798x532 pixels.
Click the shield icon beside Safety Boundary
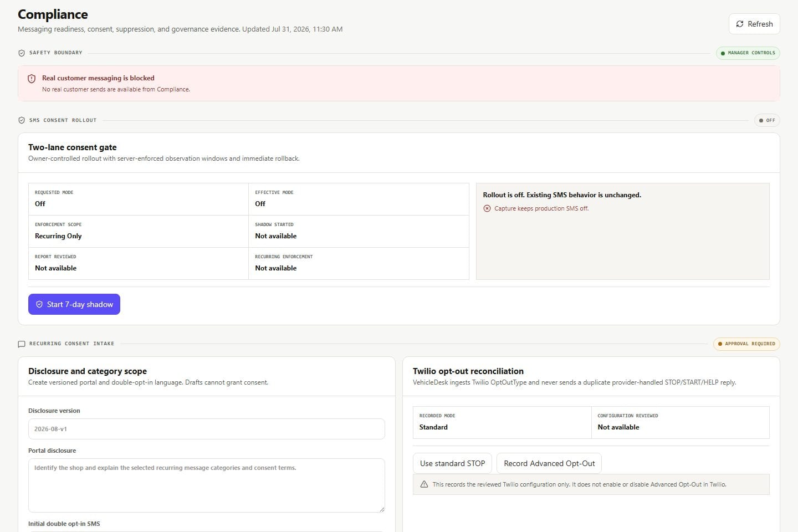point(22,53)
